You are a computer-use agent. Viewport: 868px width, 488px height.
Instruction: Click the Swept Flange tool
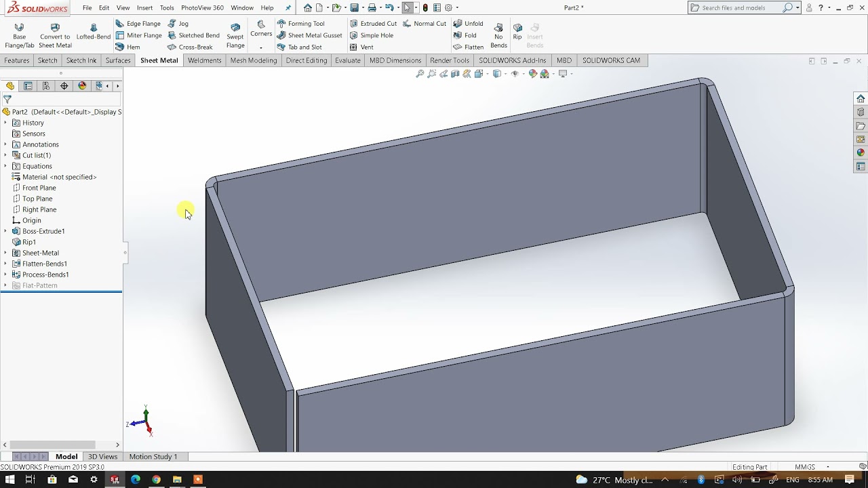tap(235, 36)
